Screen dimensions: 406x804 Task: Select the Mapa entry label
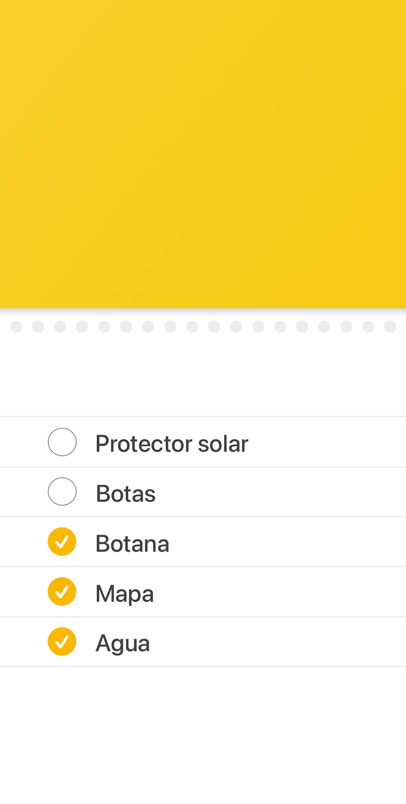[x=125, y=594]
